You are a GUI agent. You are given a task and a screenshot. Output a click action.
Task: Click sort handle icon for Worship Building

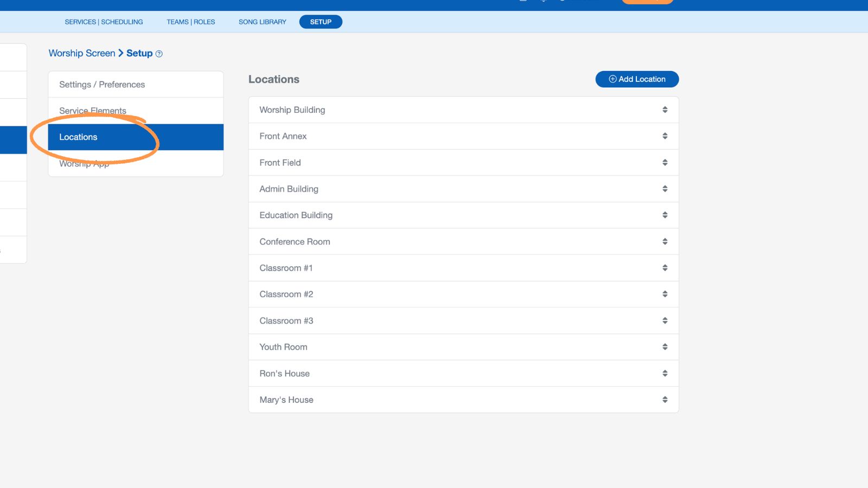(665, 110)
